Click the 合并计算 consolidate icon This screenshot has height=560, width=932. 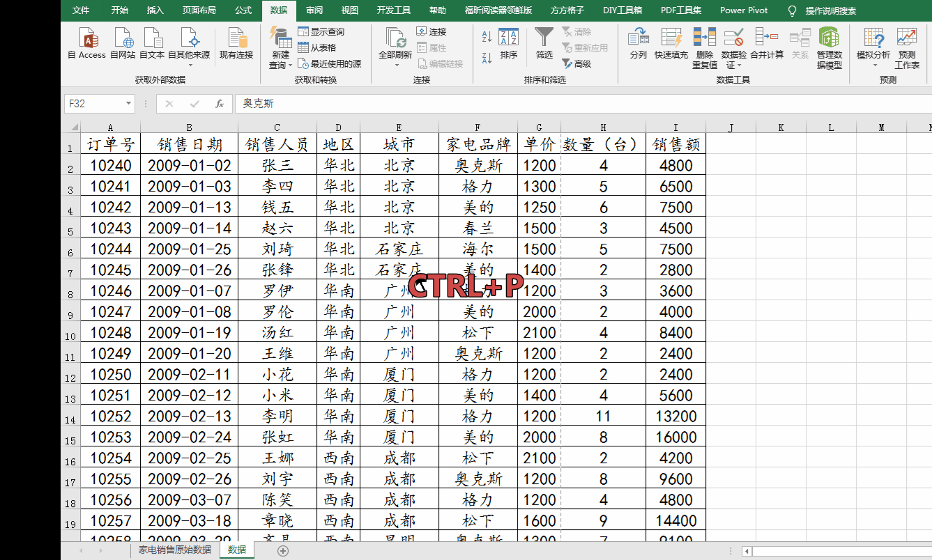point(767,43)
